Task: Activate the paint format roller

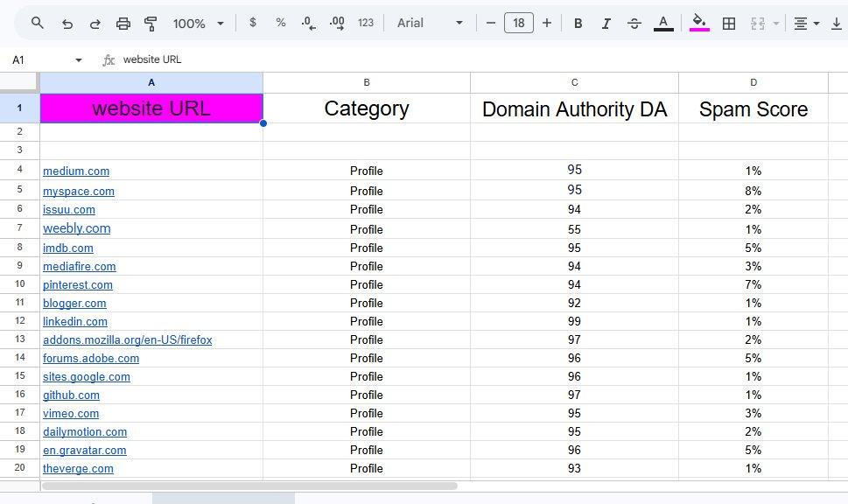Action: tap(151, 24)
